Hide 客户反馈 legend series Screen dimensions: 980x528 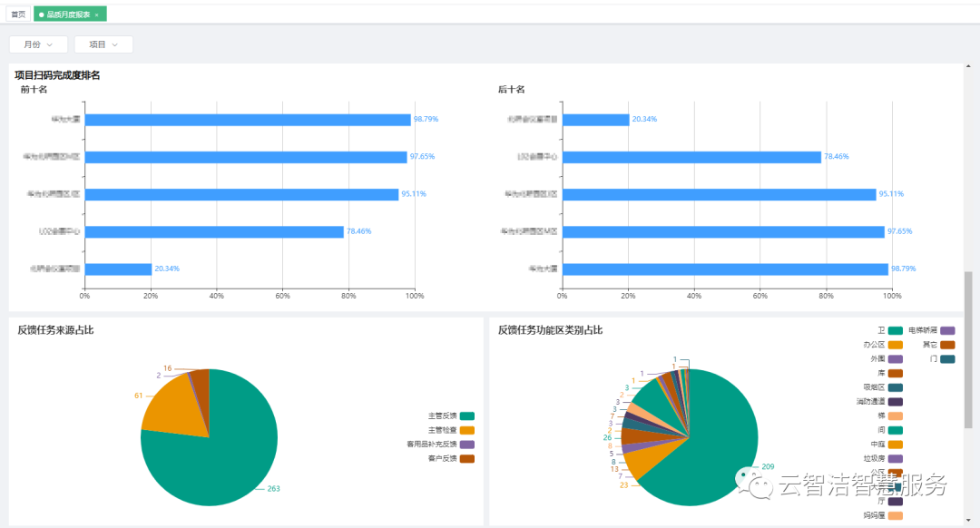coord(466,459)
